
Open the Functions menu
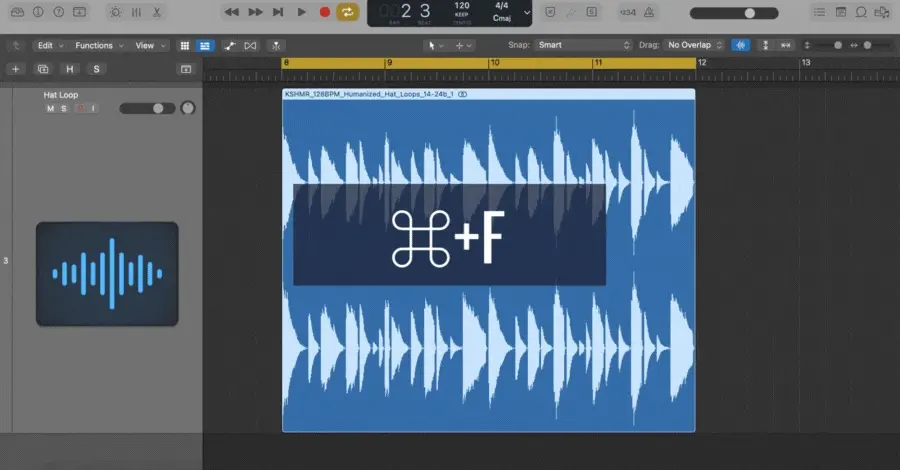[x=99, y=45]
